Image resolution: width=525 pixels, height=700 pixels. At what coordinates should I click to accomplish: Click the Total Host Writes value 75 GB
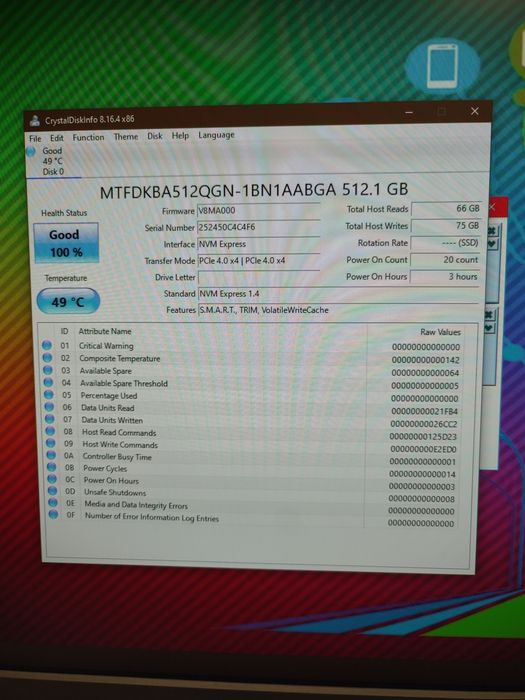pos(446,225)
